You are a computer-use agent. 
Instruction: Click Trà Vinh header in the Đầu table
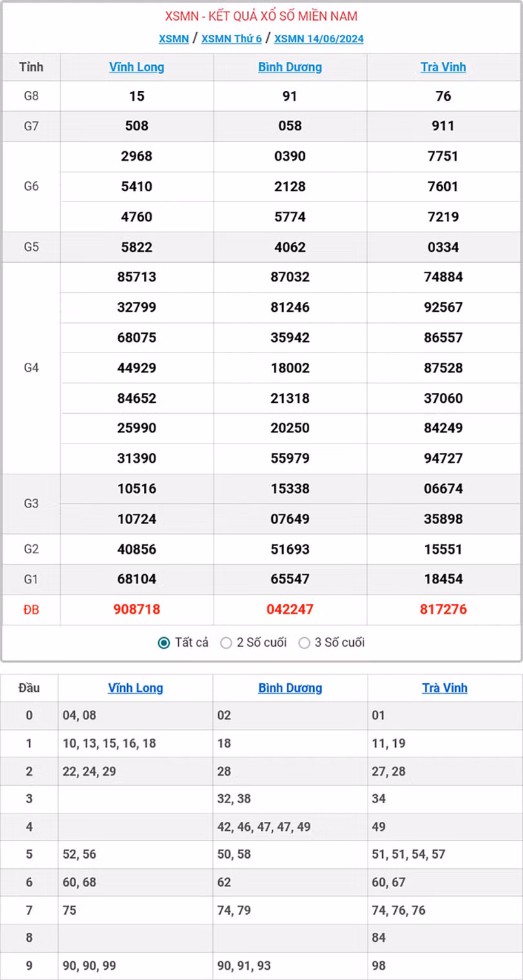point(444,688)
